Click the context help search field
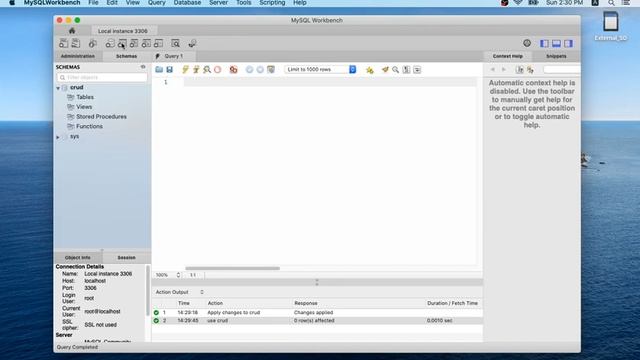Image resolution: width=640 pixels, height=360 pixels. coord(562,70)
